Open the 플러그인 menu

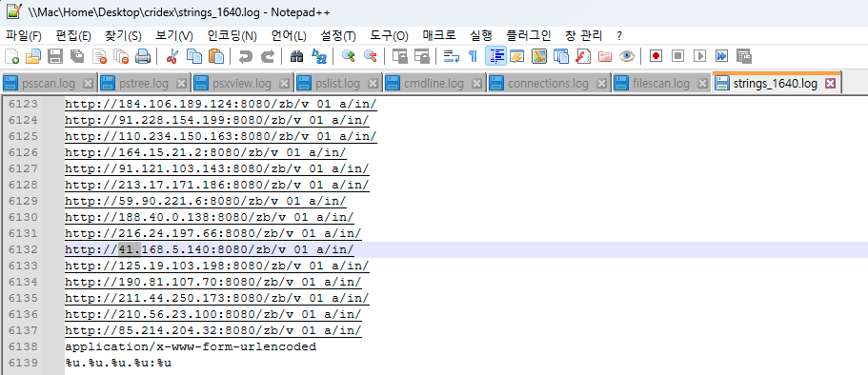click(528, 36)
